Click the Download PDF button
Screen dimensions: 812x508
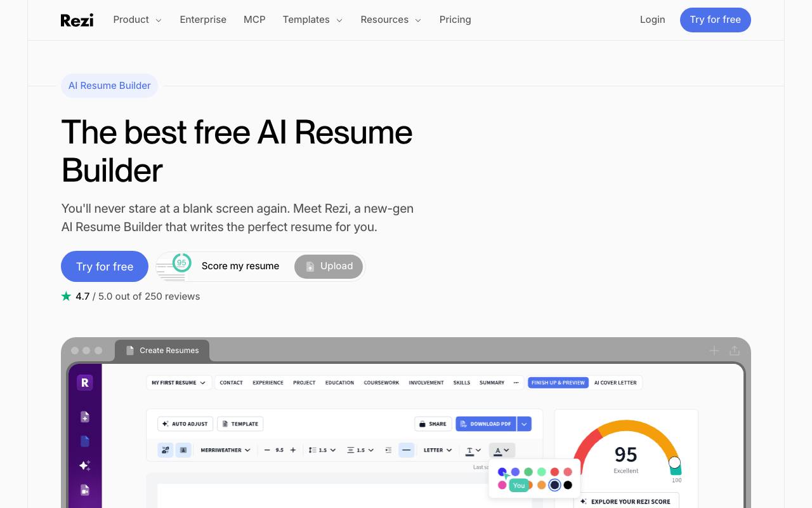click(486, 424)
